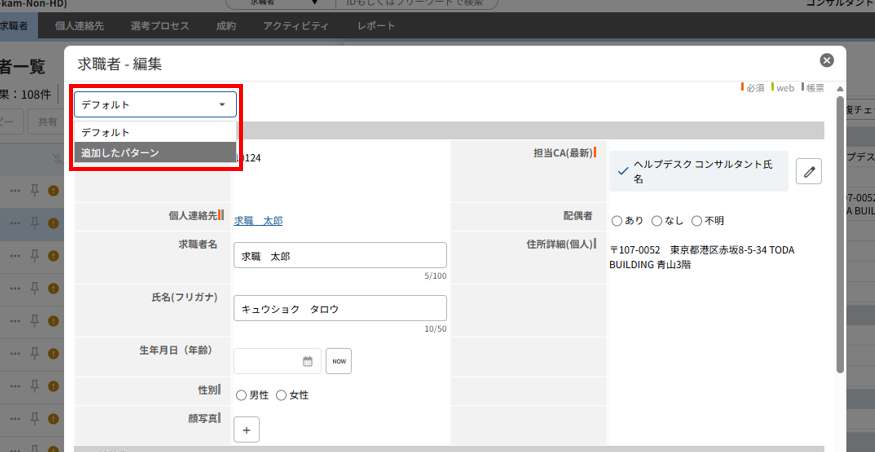The width and height of the screenshot is (875, 452).
Task: Go to the アクティビティ tab
Action: (295, 26)
